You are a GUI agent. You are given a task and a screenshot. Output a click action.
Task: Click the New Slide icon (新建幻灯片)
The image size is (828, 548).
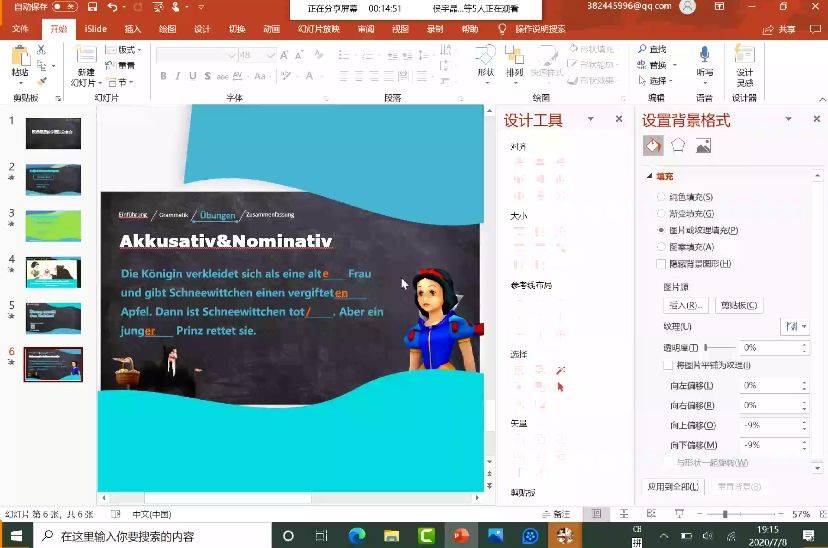(86, 60)
